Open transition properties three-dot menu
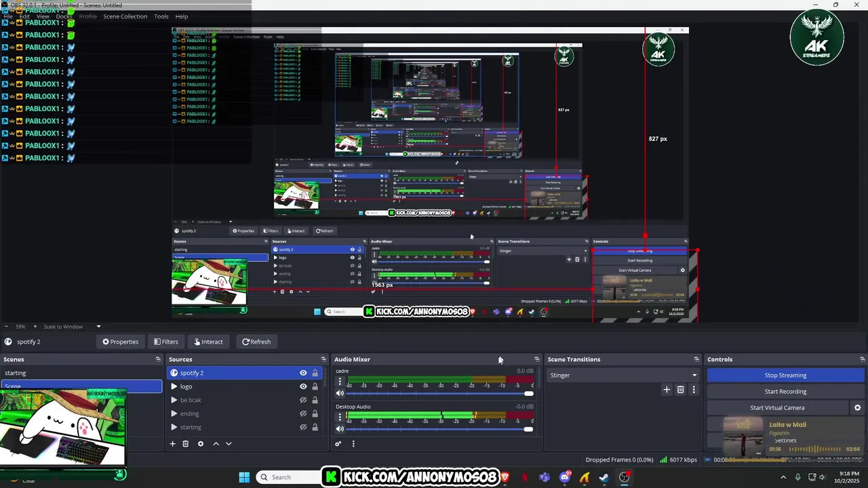868x488 pixels. click(x=693, y=390)
